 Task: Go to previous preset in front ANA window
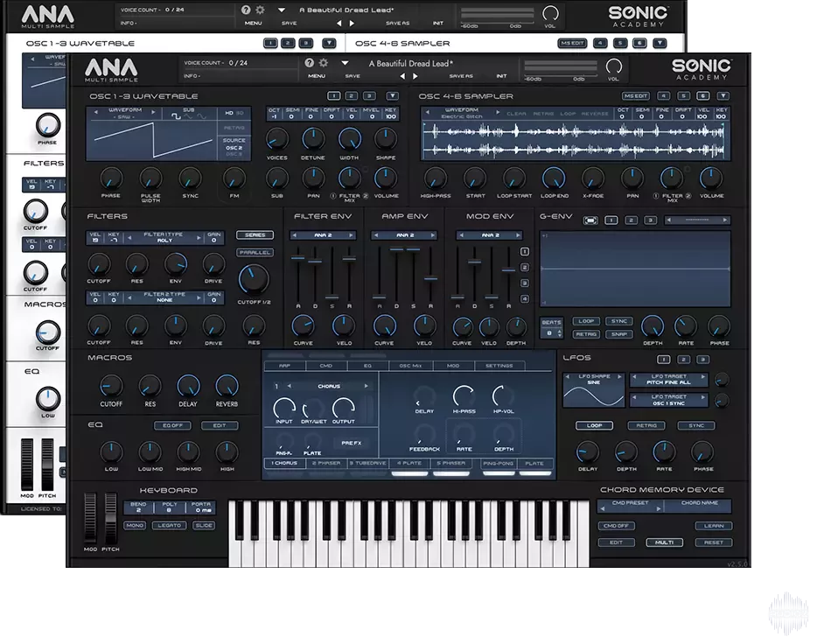coord(402,76)
